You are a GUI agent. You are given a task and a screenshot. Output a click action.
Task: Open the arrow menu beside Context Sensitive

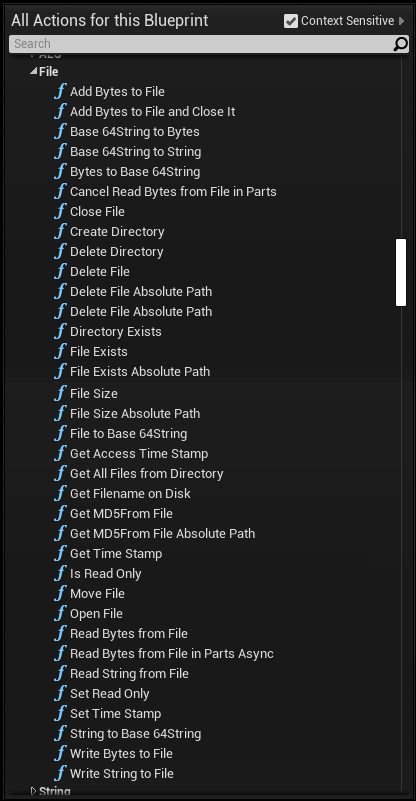pos(401,21)
